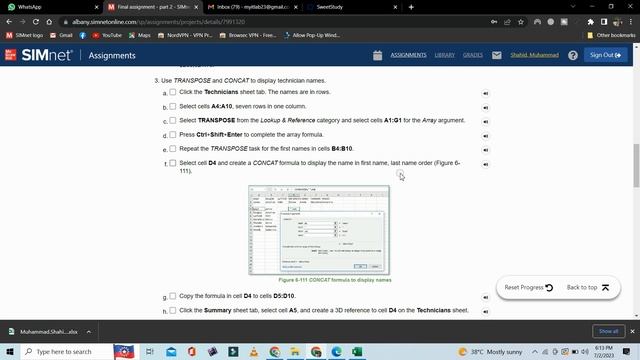The height and width of the screenshot is (360, 640).
Task: Check step b Select cells A4:A10
Action: tap(173, 107)
